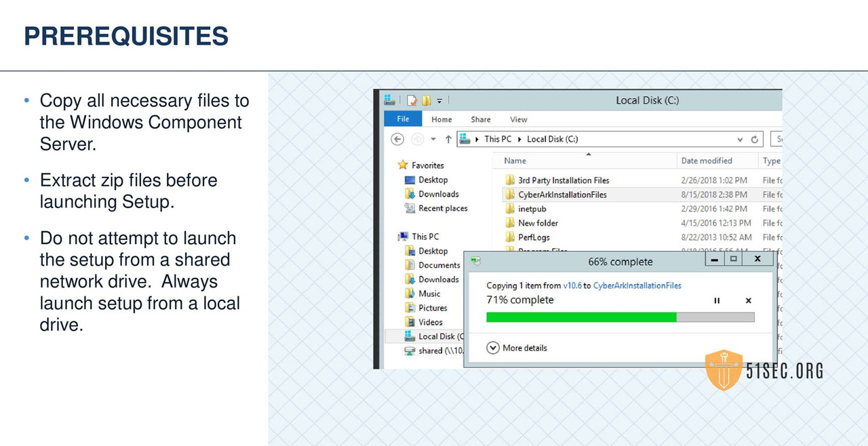Open the recent locations dropdown arrow
The height and width of the screenshot is (446, 868).
pyautogui.click(x=432, y=140)
